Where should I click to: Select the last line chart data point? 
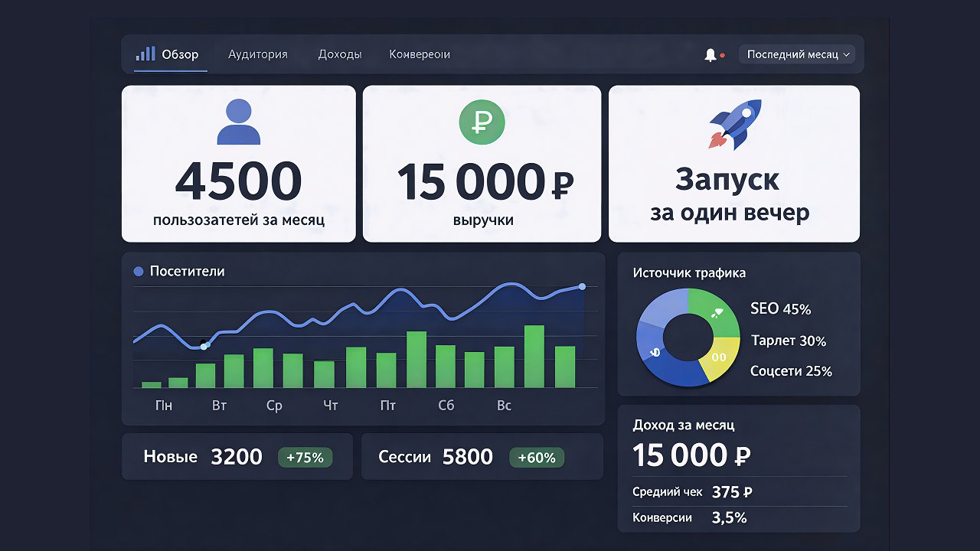point(582,286)
